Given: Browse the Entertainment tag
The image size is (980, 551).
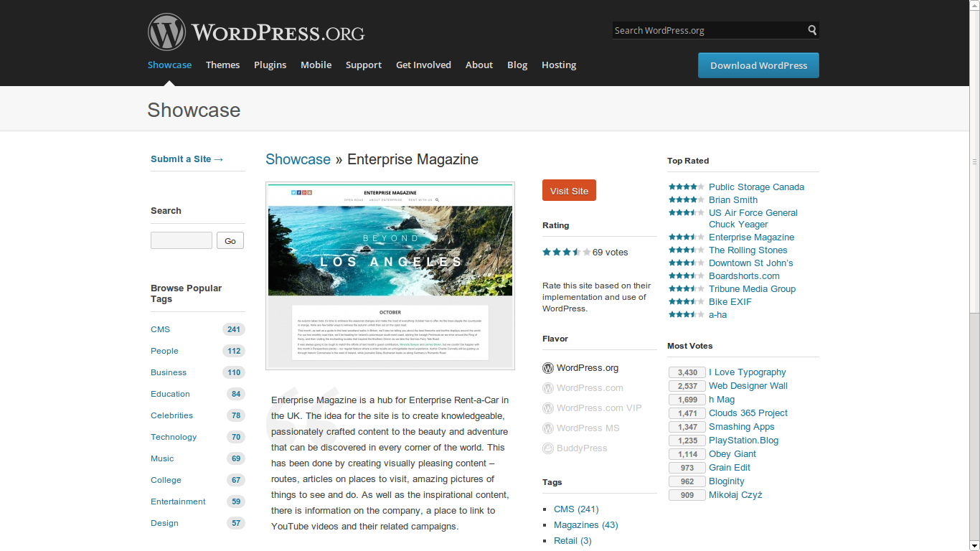Looking at the screenshot, I should pos(178,501).
